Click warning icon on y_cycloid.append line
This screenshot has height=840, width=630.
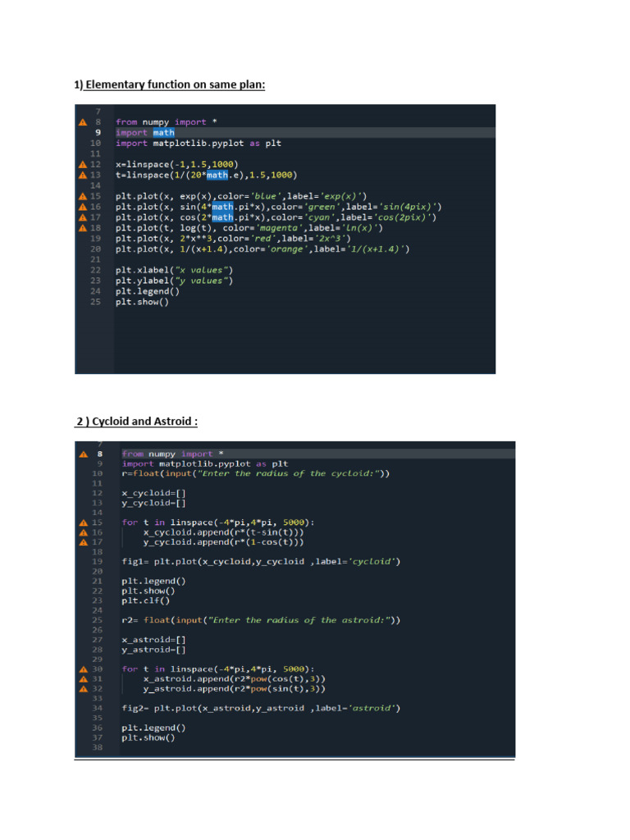coord(84,542)
